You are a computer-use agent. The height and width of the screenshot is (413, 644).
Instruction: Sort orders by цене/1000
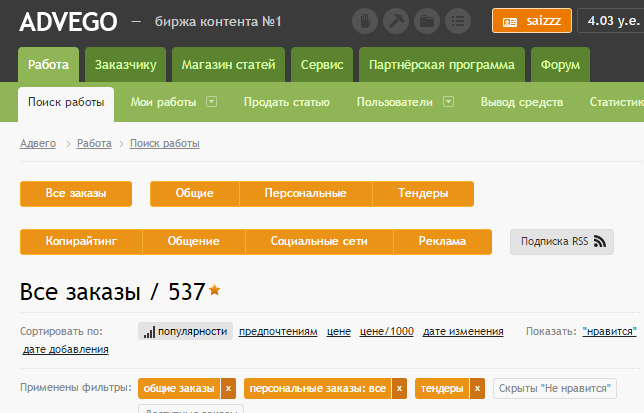point(386,331)
